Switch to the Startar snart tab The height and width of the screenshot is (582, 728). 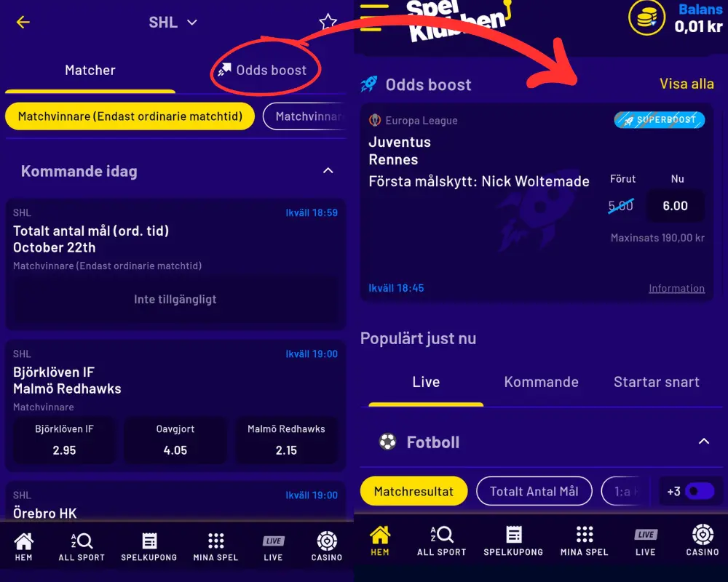coord(657,382)
